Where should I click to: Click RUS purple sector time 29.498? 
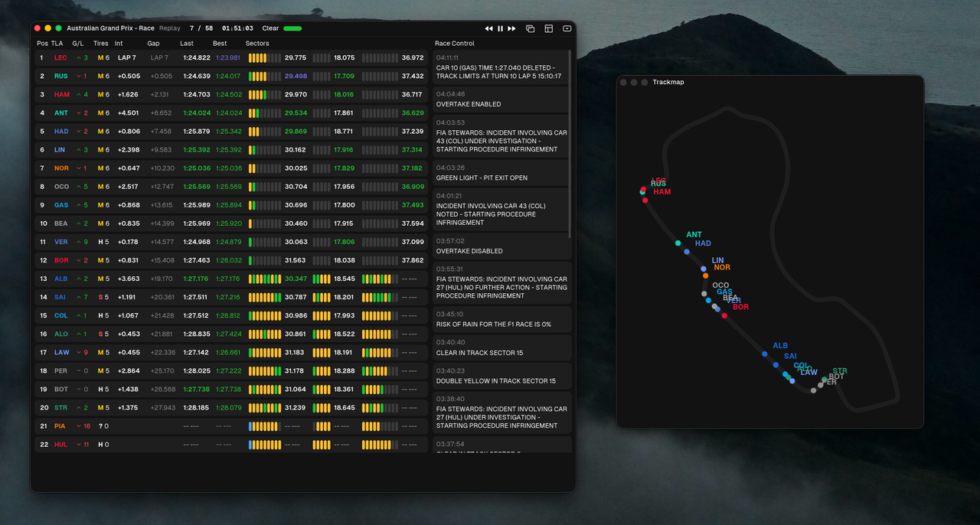pos(296,76)
